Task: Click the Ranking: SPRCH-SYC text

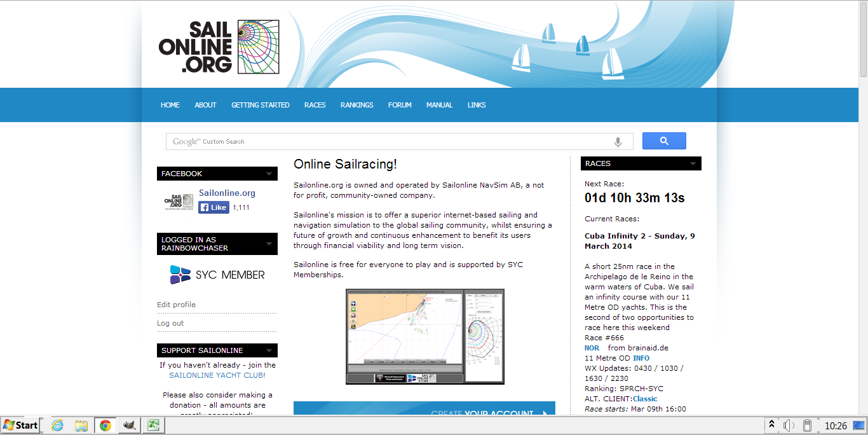Action: tap(624, 389)
